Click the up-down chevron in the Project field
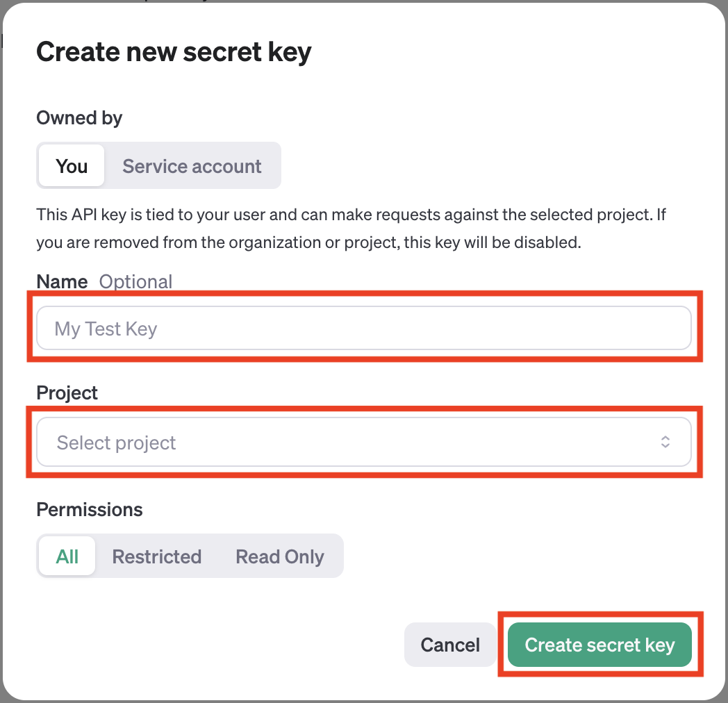This screenshot has width=728, height=703. (x=665, y=442)
